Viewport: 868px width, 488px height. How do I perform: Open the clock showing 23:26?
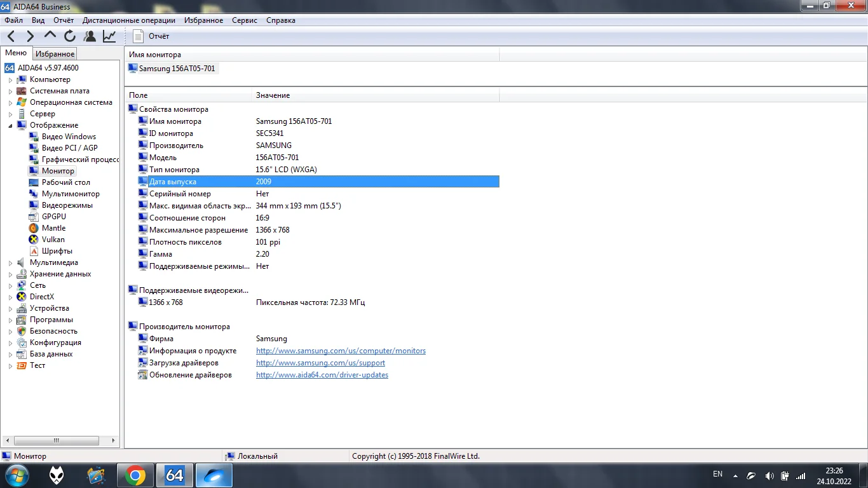pyautogui.click(x=834, y=475)
